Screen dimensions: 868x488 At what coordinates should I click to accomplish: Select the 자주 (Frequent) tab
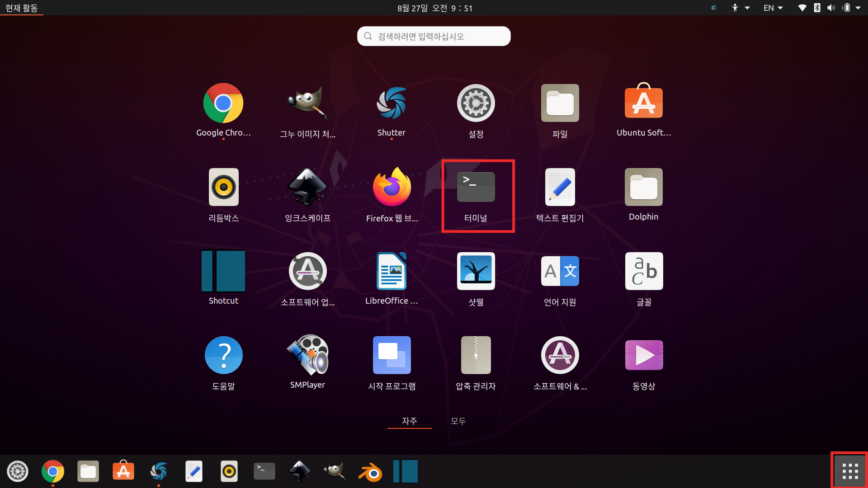pyautogui.click(x=409, y=421)
